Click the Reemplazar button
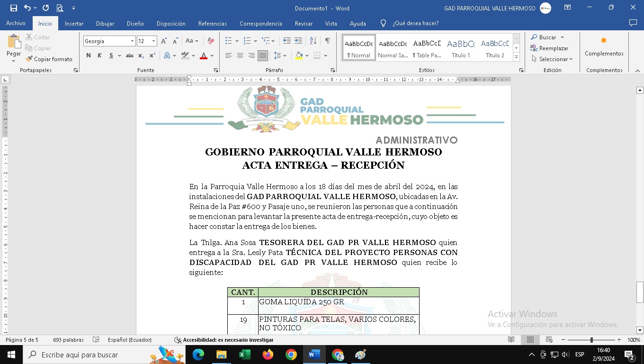 click(549, 48)
